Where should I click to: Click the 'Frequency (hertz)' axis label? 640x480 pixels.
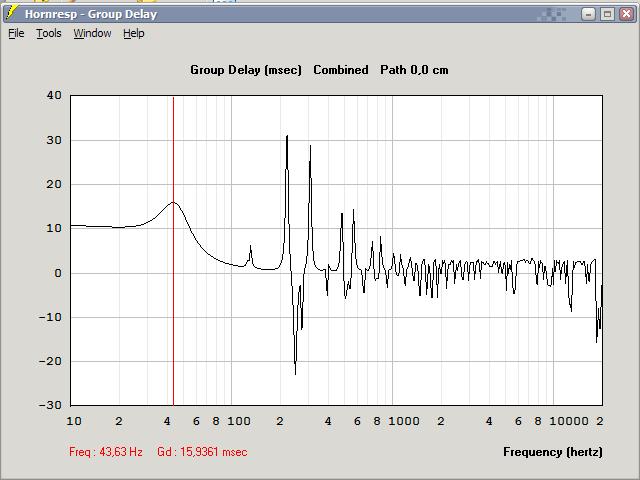[553, 452]
